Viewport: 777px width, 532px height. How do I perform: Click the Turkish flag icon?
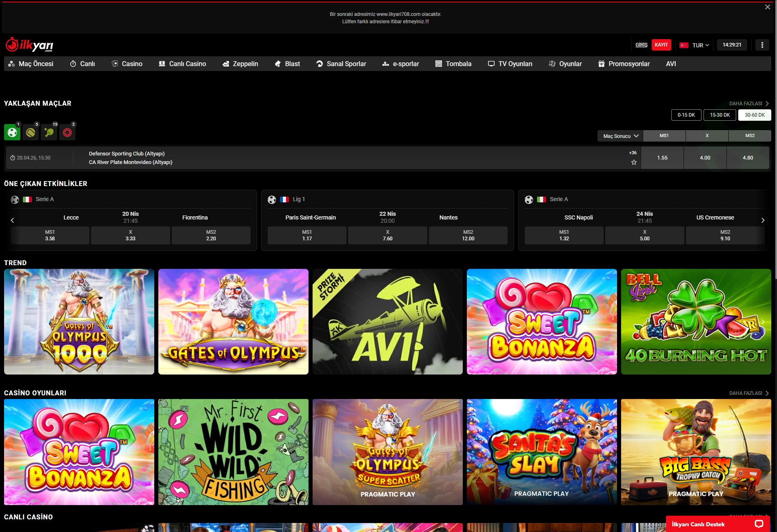(x=684, y=45)
